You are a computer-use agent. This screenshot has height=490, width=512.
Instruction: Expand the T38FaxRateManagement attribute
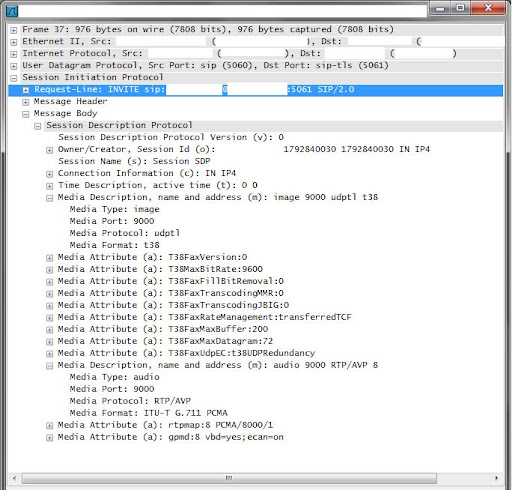tap(49, 318)
